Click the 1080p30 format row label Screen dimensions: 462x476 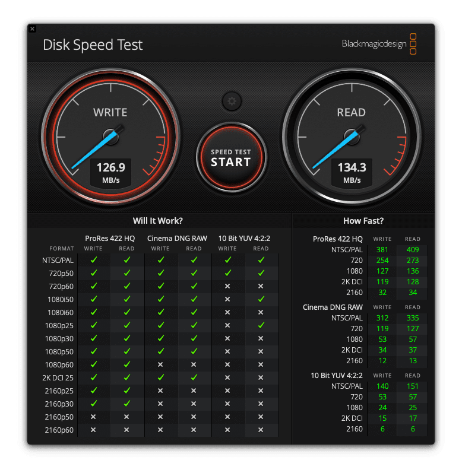pyautogui.click(x=59, y=339)
